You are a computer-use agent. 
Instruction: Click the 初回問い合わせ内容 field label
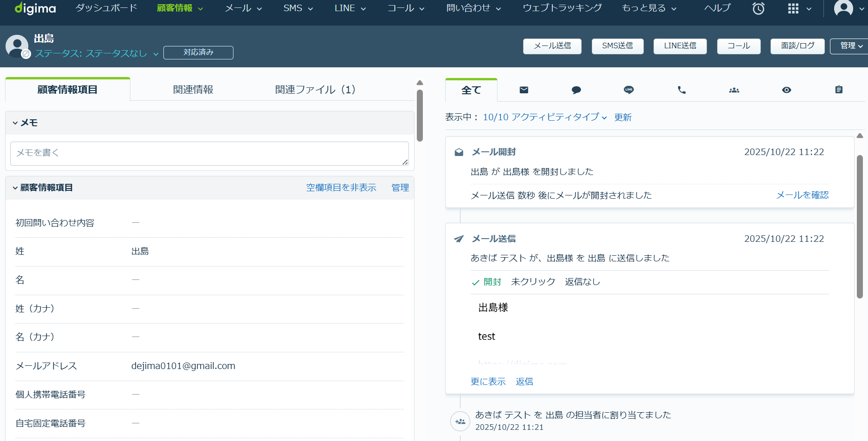(x=55, y=223)
